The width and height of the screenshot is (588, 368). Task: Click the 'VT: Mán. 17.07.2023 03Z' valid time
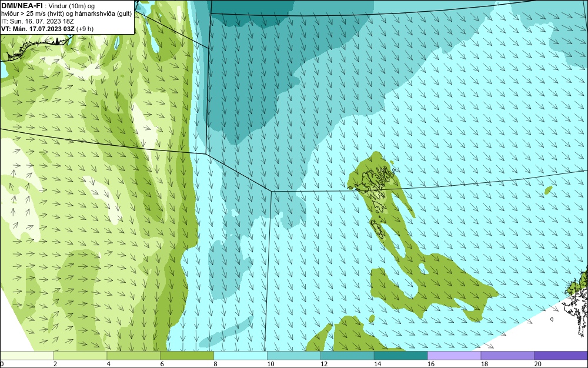pyautogui.click(x=38, y=29)
